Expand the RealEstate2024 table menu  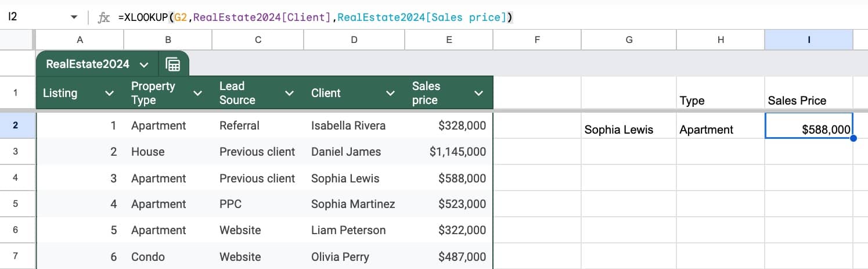tap(144, 64)
